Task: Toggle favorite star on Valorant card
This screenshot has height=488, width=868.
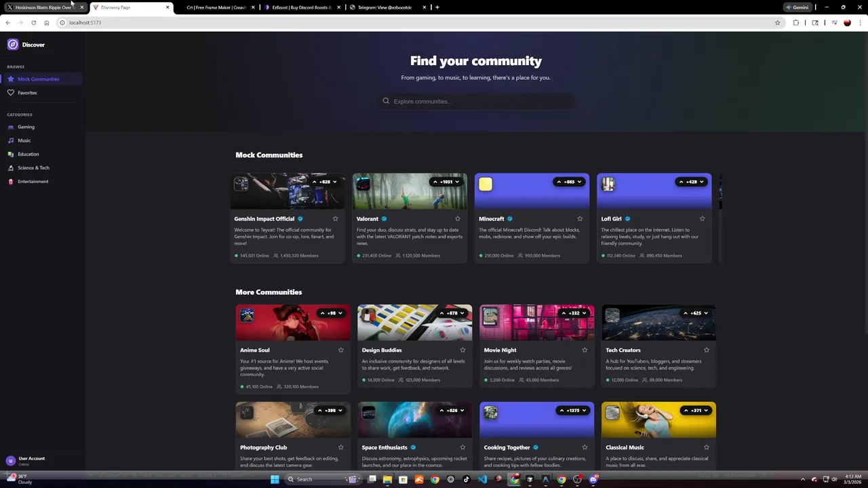Action: tap(458, 219)
